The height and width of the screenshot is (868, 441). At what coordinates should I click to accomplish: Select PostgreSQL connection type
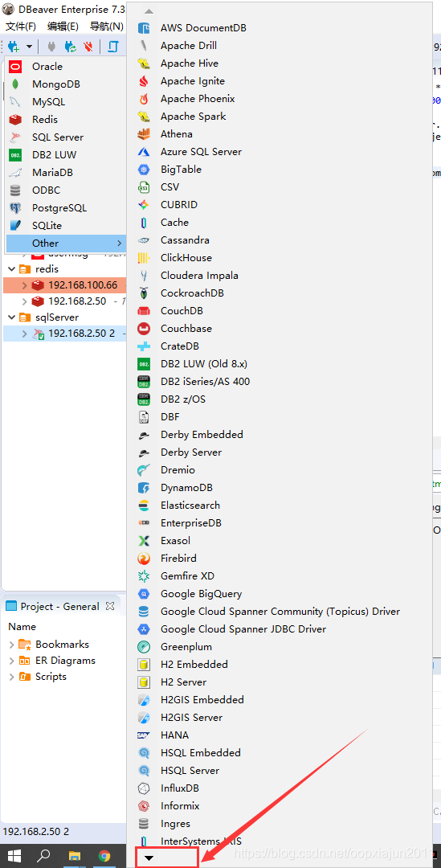(66, 208)
